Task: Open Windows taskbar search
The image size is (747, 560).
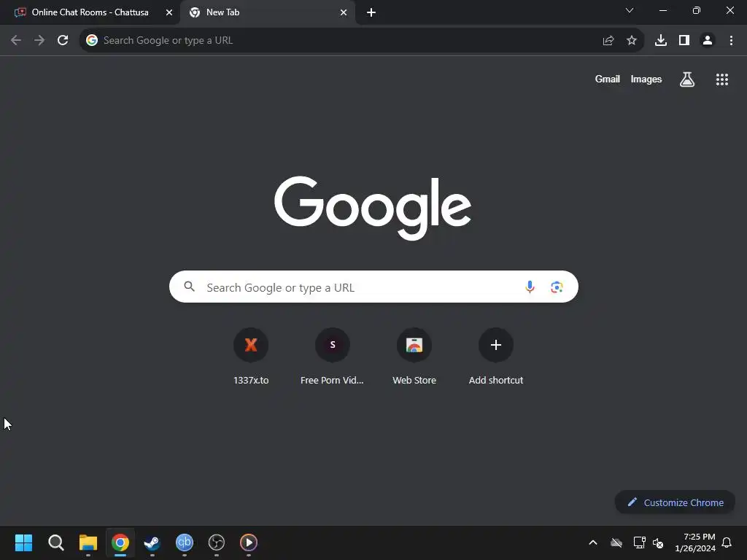Action: pyautogui.click(x=55, y=542)
